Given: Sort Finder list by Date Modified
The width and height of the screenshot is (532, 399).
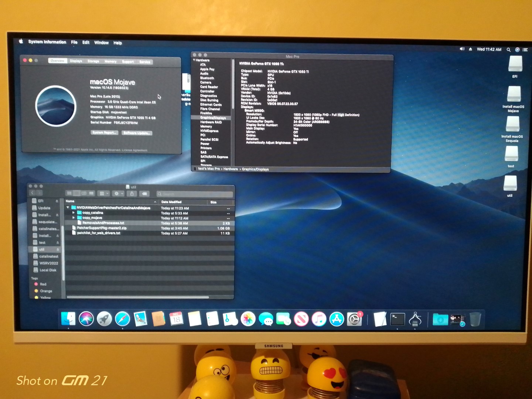Looking at the screenshot, I should (x=183, y=202).
